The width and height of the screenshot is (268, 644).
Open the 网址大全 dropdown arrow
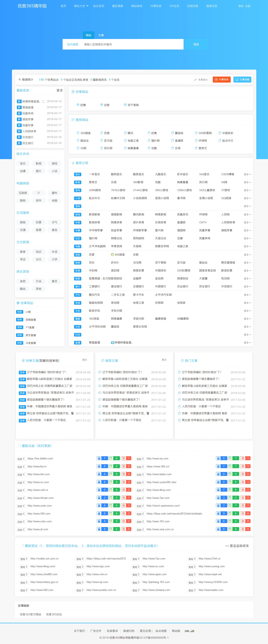pos(87,6)
